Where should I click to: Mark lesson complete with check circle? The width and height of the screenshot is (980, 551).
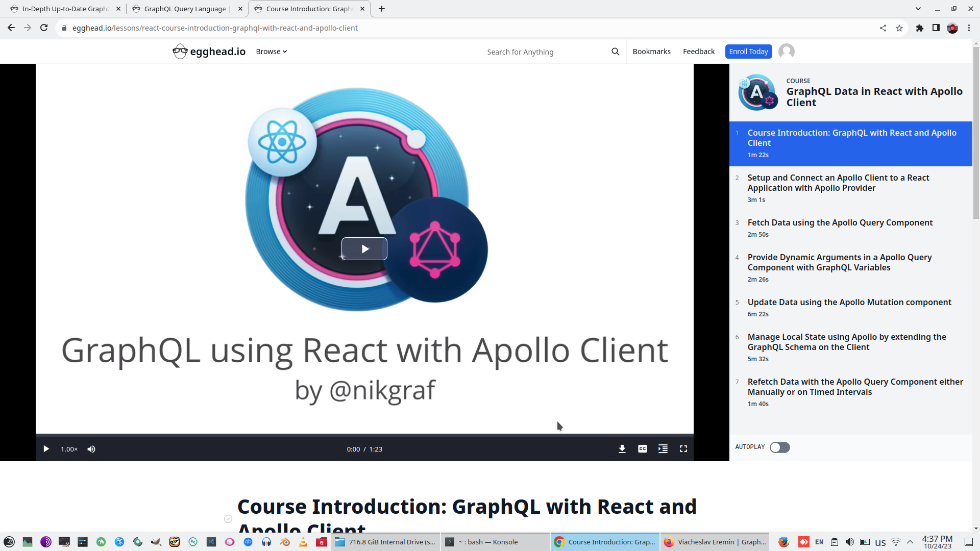pyautogui.click(x=228, y=519)
